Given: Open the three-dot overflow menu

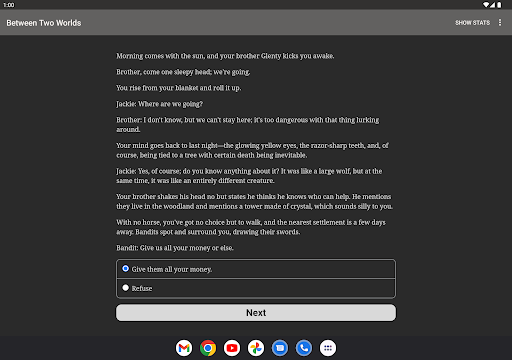Looking at the screenshot, I should pyautogui.click(x=500, y=22).
